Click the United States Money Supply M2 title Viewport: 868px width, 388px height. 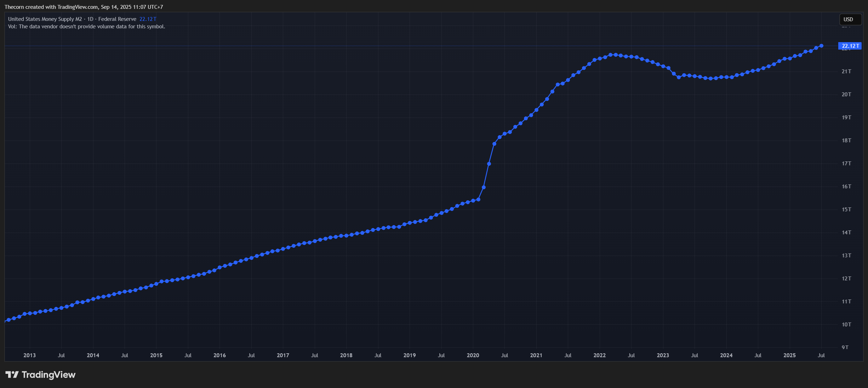click(45, 19)
